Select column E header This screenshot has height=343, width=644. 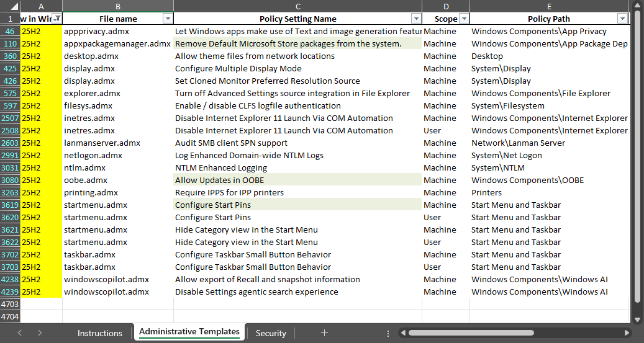coord(549,6)
